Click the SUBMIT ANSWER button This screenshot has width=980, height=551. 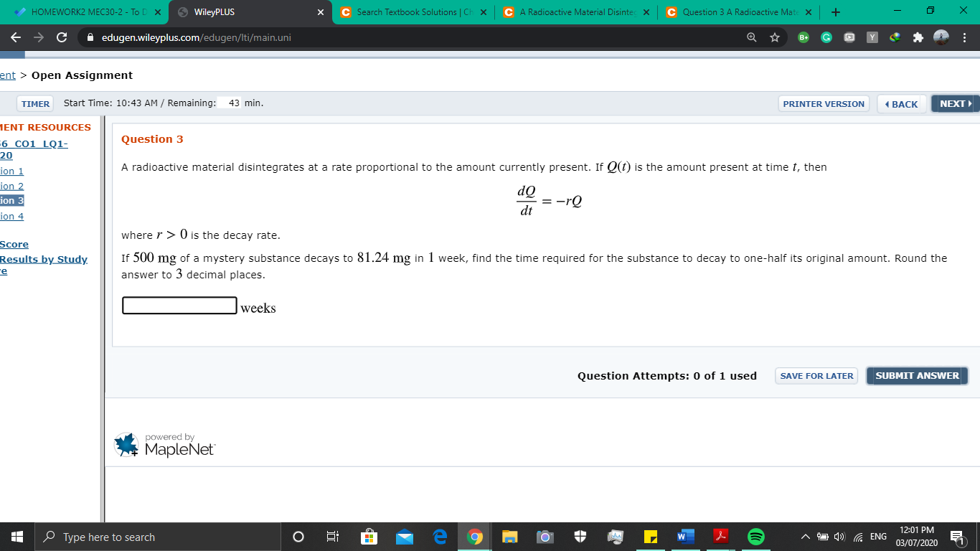click(x=916, y=375)
